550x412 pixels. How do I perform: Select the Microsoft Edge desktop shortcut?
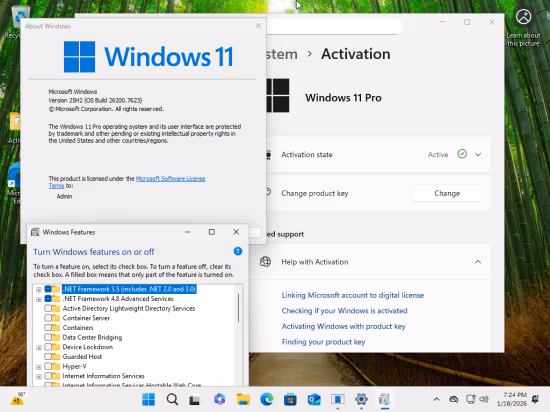click(14, 182)
